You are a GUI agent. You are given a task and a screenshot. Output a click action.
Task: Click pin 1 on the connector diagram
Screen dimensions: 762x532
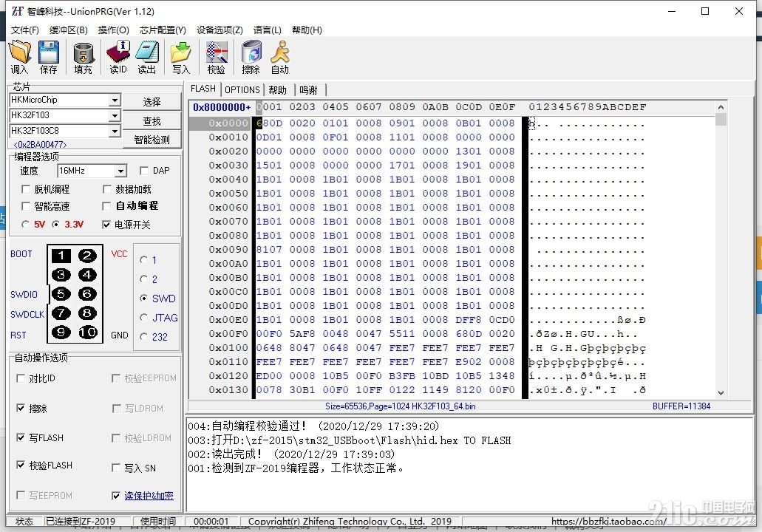click(61, 256)
